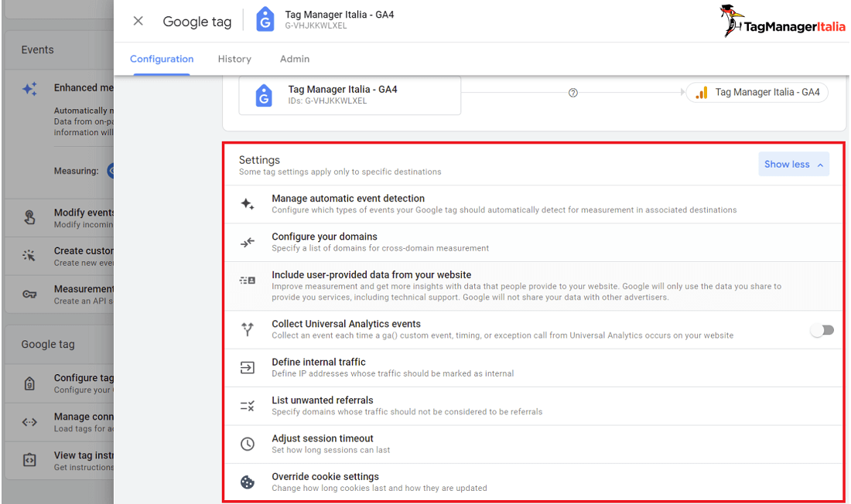
Task: Click Tag Manager Italia - GA4 tag card
Action: [x=350, y=96]
